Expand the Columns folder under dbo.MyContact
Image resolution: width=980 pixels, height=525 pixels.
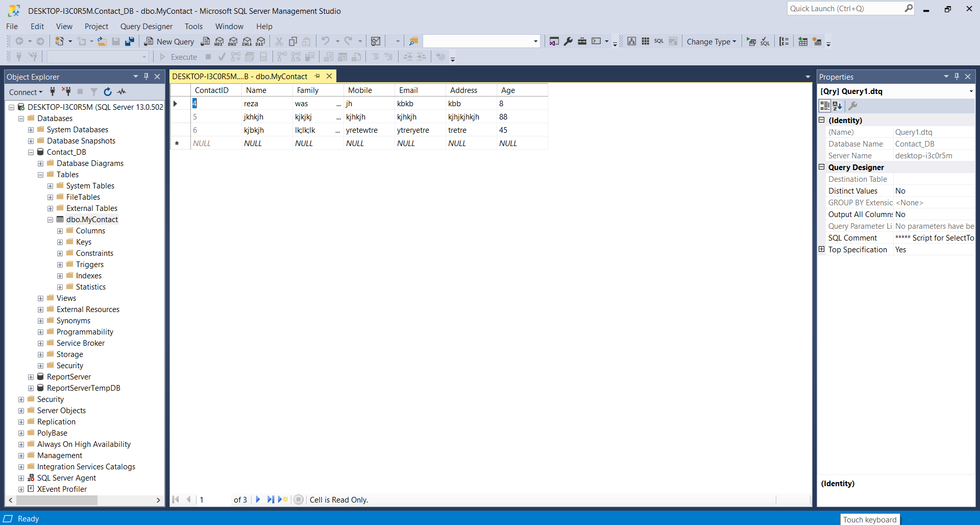(60, 231)
